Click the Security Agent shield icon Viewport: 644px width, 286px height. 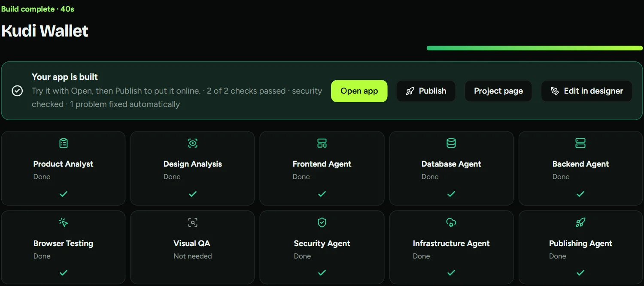[322, 222]
